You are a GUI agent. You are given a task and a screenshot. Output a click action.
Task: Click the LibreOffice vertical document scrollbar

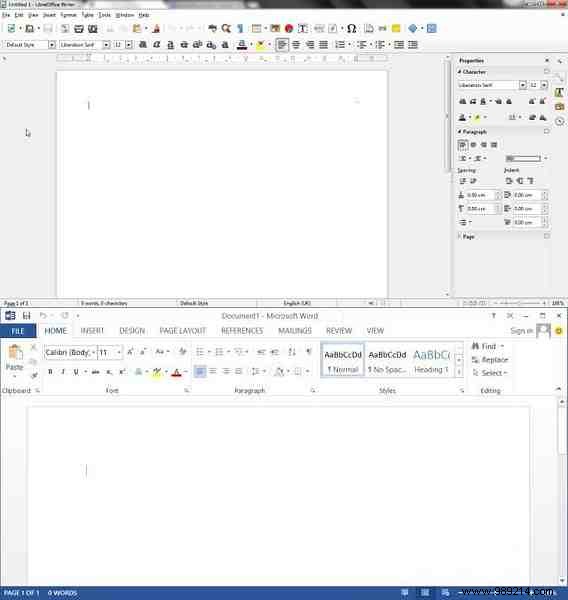(x=447, y=116)
